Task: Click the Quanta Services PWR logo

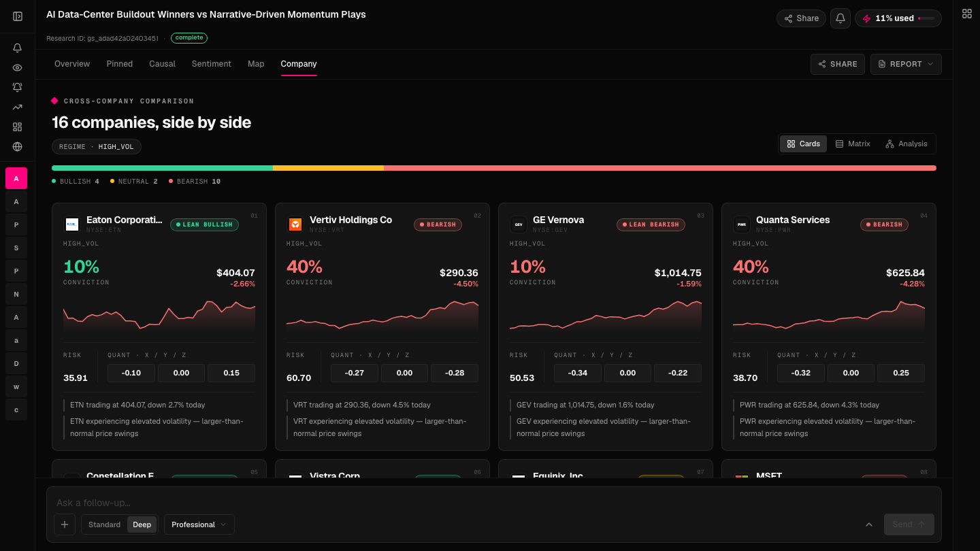Action: (742, 224)
